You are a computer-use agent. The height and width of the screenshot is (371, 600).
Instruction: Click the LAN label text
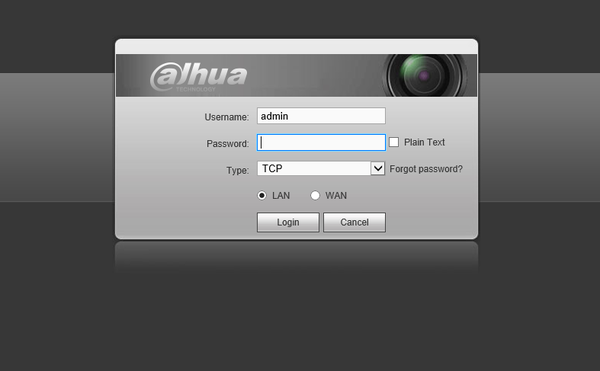(281, 195)
